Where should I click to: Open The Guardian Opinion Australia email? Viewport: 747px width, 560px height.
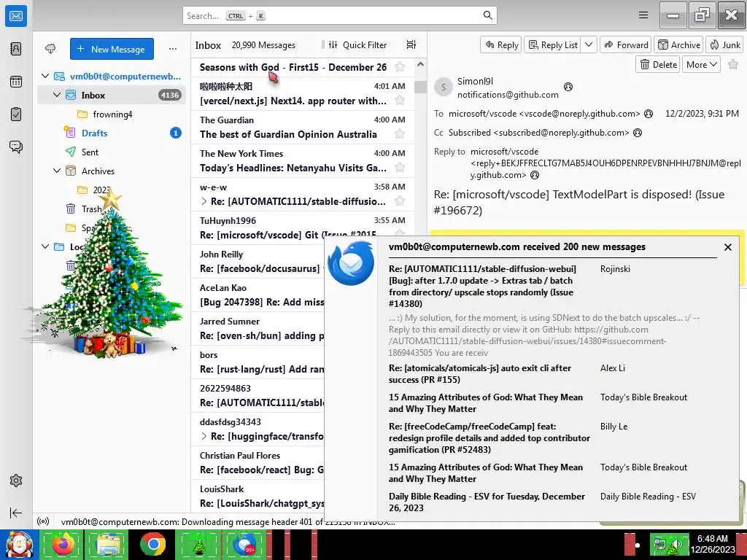pyautogui.click(x=303, y=127)
